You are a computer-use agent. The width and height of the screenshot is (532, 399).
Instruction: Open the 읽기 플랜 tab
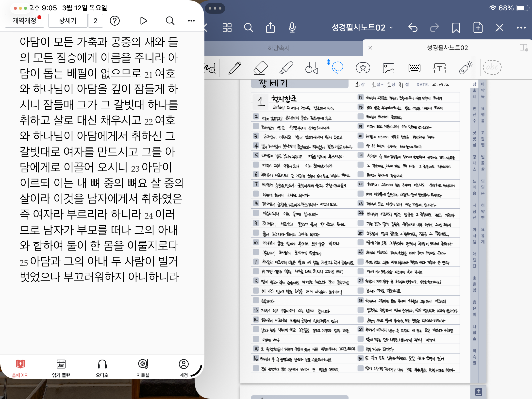61,368
